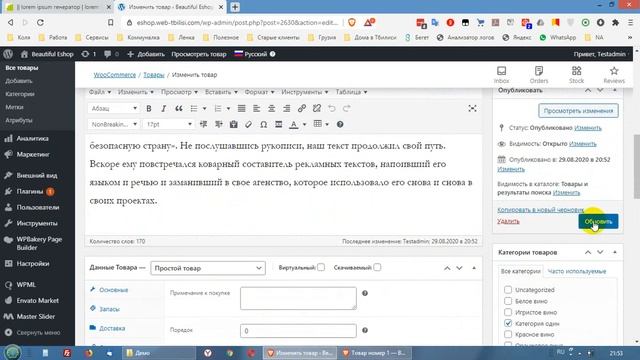The height and width of the screenshot is (360, 640).
Task: Check the Игристое вино category
Action: [508, 312]
